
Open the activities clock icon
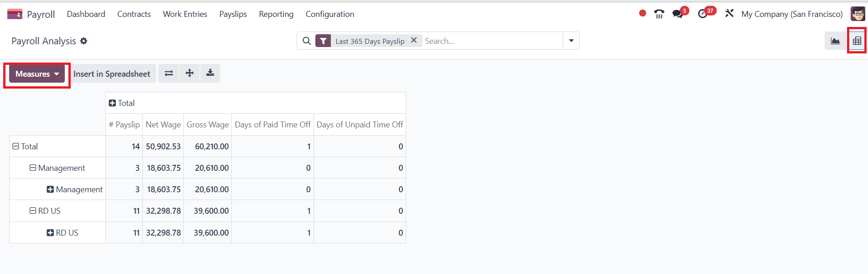click(x=703, y=14)
